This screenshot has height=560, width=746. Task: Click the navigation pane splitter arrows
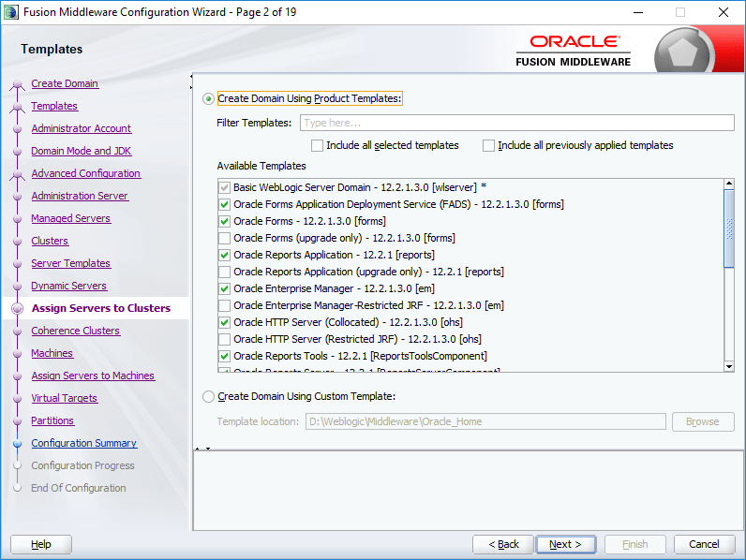click(x=191, y=81)
